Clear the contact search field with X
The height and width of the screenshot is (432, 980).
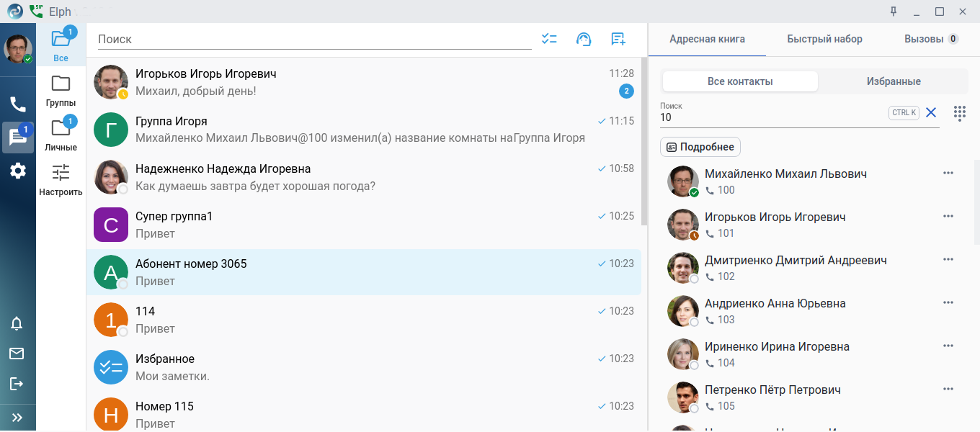(931, 112)
